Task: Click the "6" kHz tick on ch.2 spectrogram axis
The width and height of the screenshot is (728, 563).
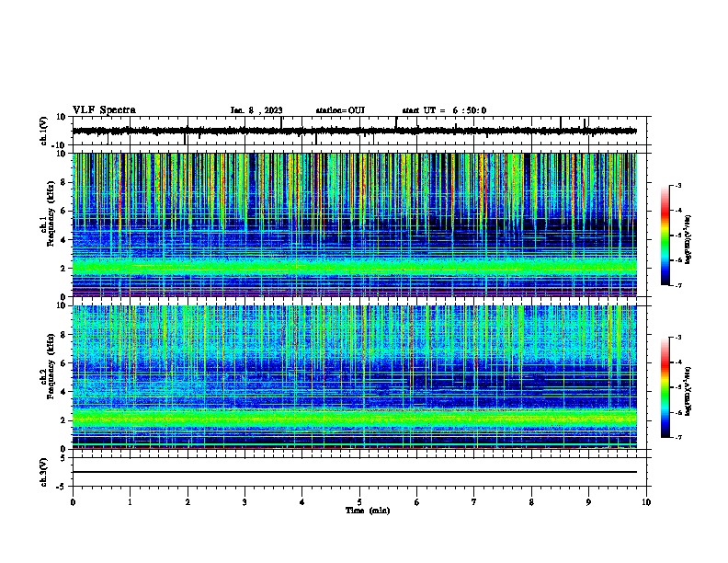Action: pos(63,362)
